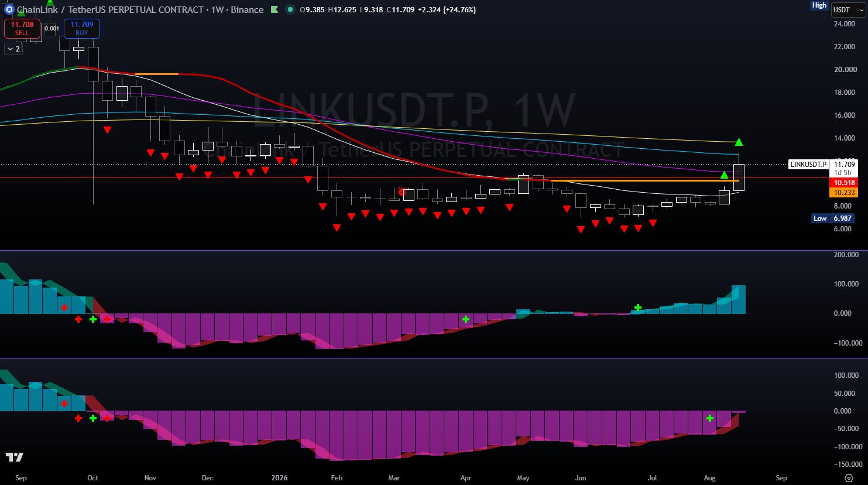This screenshot has height=485, width=868.
Task: Click 14.000 on the price axis
Action: [845, 138]
